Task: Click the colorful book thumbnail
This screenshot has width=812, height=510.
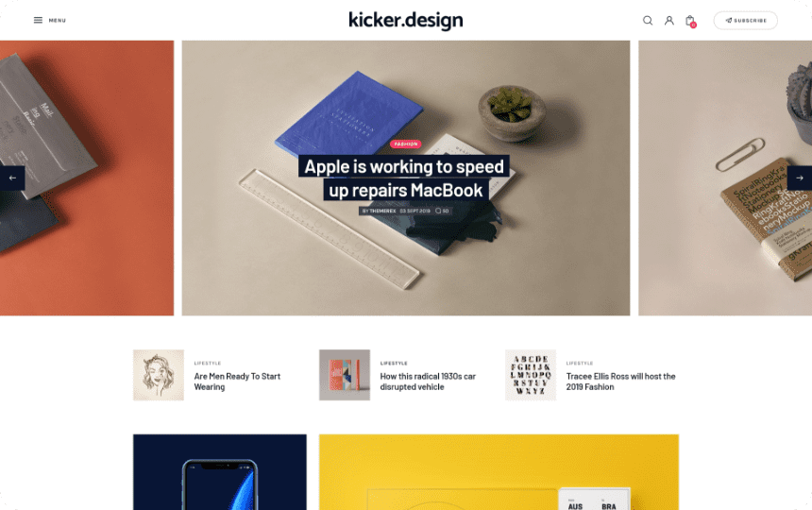Action: [x=345, y=375]
